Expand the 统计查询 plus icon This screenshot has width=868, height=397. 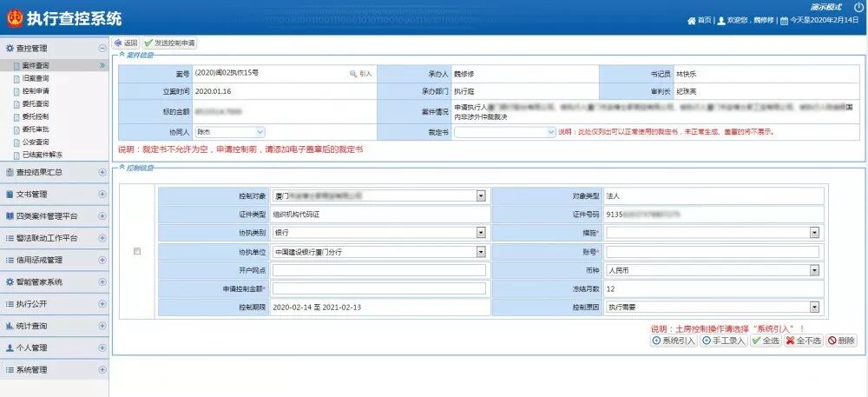(x=102, y=326)
